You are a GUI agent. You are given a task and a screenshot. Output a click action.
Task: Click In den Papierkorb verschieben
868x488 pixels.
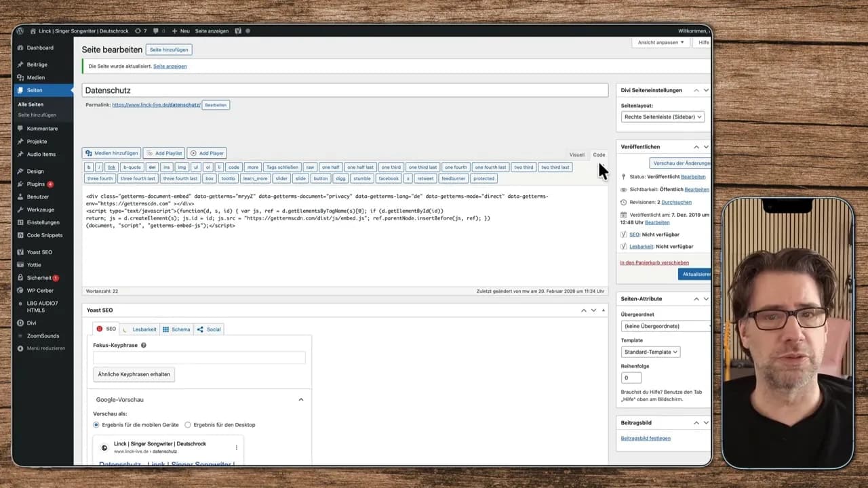pyautogui.click(x=654, y=262)
